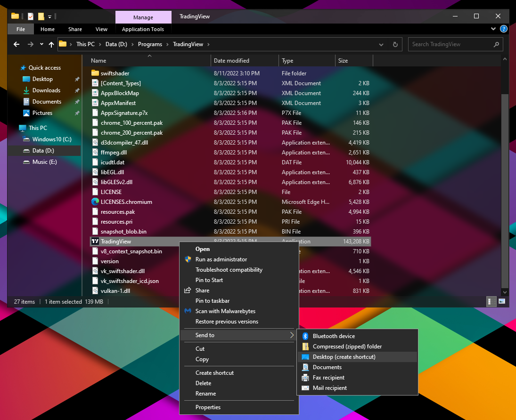Click Documents icon in Send to submenu

305,367
